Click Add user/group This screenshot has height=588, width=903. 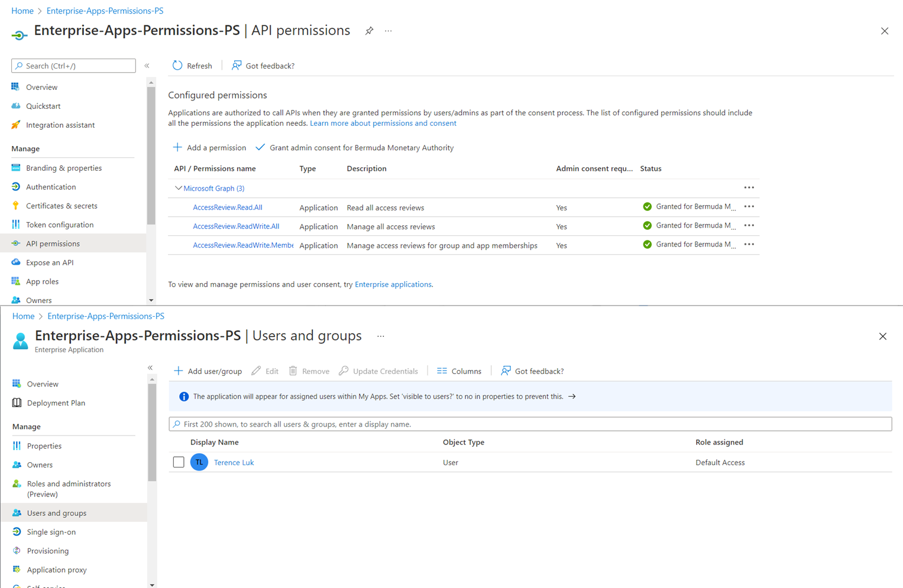click(x=208, y=371)
